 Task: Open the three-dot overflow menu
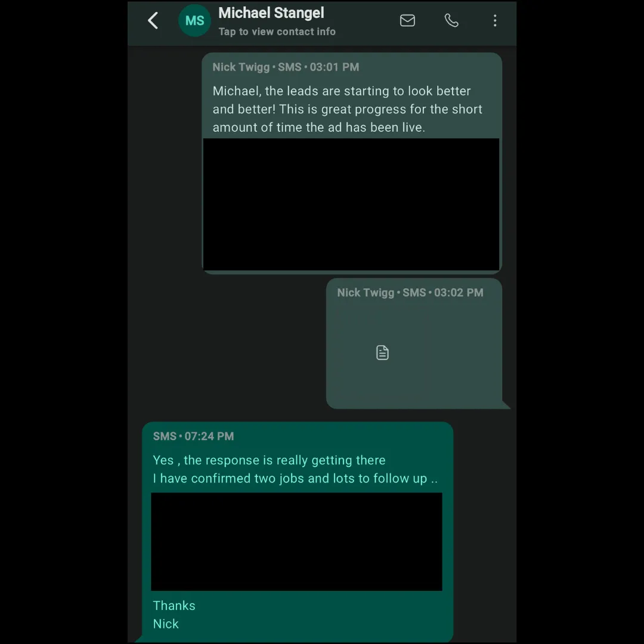click(x=495, y=20)
